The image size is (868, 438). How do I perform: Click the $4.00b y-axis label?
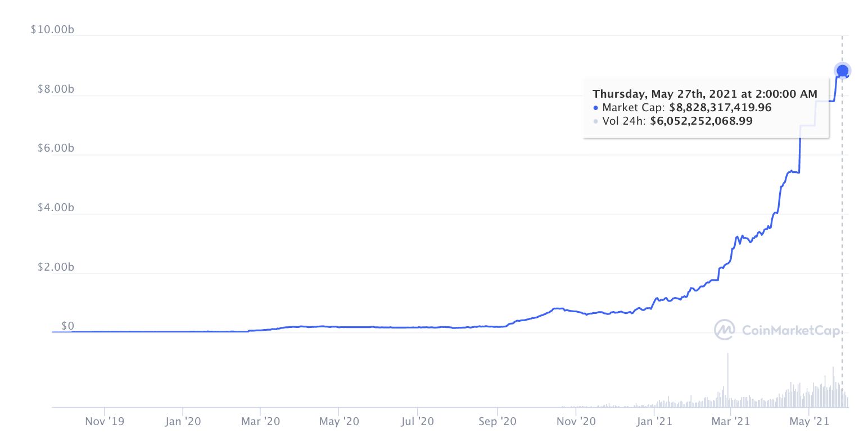click(x=55, y=208)
